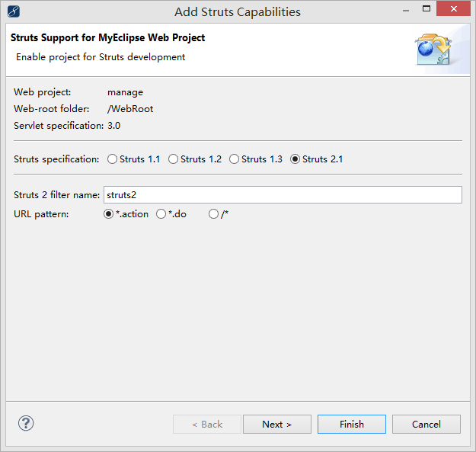The height and width of the screenshot is (452, 476).
Task: Open the help question mark icon
Action: [26, 424]
